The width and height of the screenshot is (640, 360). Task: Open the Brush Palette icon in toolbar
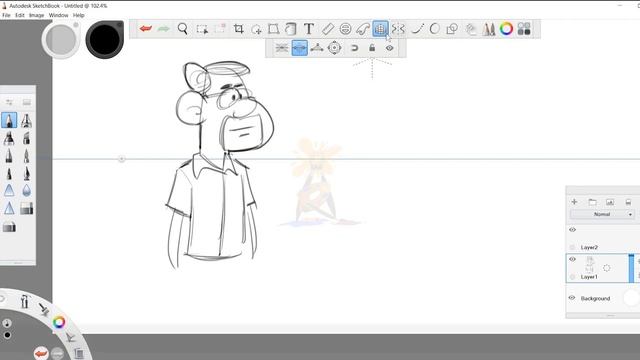point(489,29)
